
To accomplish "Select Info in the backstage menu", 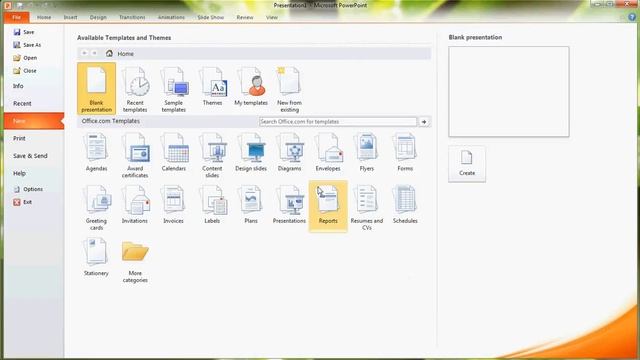I will [x=34, y=86].
